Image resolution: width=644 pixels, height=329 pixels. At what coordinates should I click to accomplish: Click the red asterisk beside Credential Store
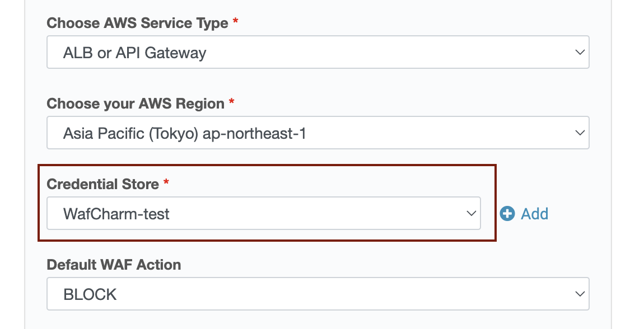(x=166, y=182)
